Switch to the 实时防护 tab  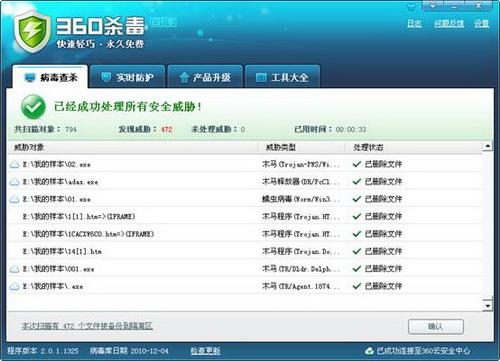[127, 77]
